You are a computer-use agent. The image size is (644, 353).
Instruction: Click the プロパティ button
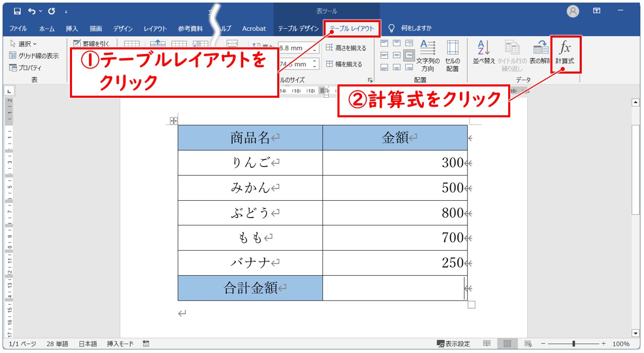coord(26,67)
